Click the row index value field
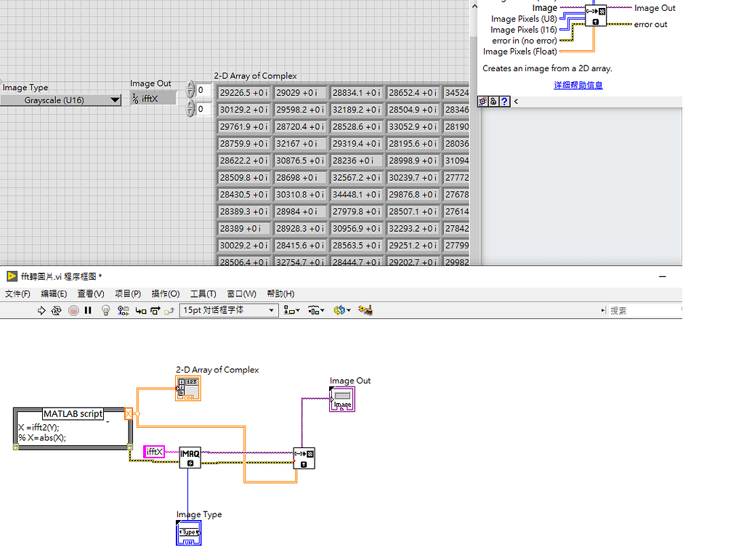 [x=203, y=90]
